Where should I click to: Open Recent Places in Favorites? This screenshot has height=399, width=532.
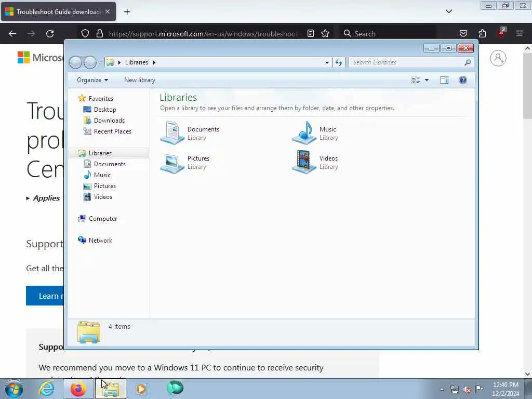click(112, 131)
